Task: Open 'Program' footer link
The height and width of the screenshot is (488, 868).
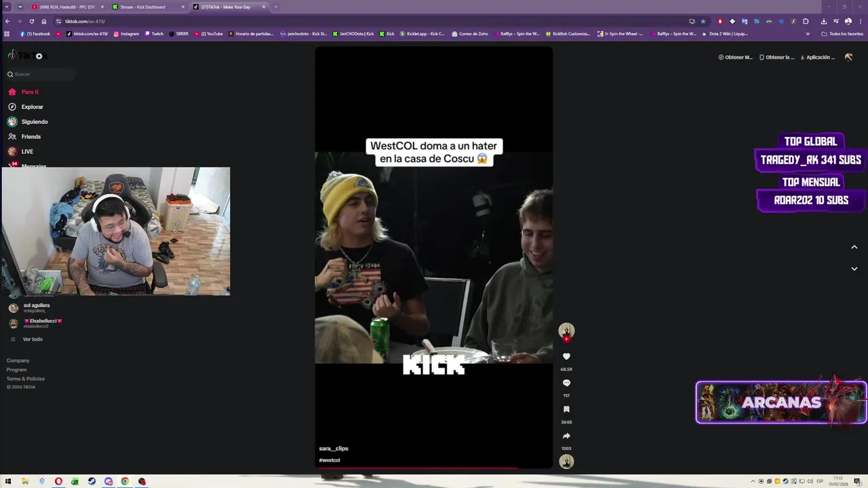Action: pos(17,369)
